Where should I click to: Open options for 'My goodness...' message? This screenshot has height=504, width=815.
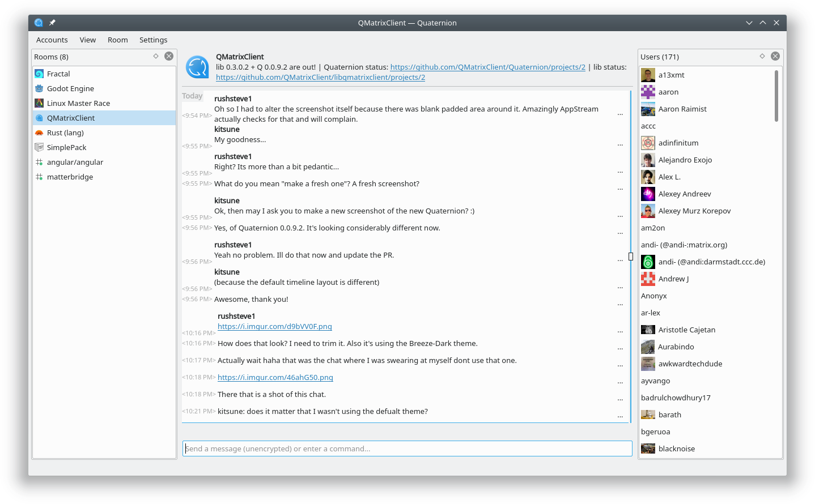coord(620,145)
